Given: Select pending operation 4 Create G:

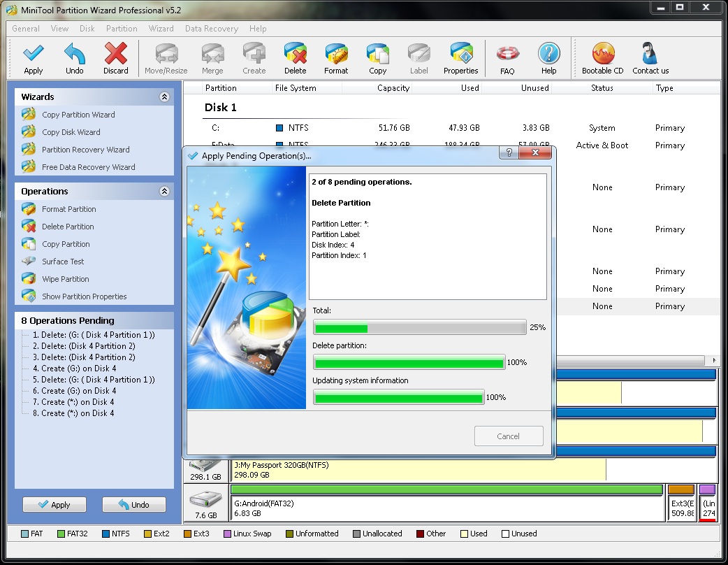Looking at the screenshot, I should (x=74, y=368).
